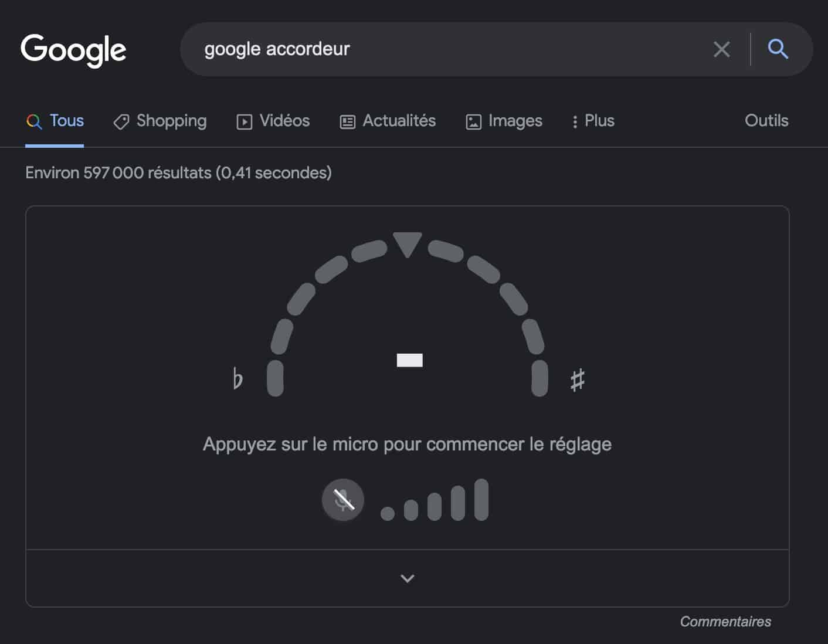Click the microphone volume level bars
This screenshot has height=644, width=828.
[435, 501]
